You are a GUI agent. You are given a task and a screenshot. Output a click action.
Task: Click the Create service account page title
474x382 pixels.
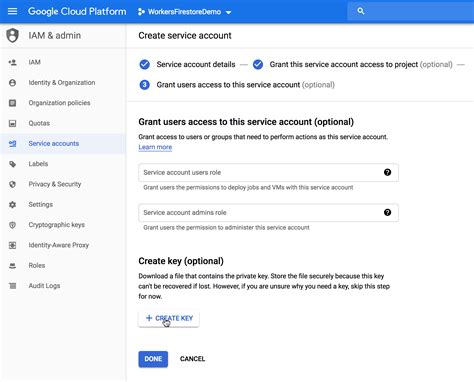tap(185, 36)
